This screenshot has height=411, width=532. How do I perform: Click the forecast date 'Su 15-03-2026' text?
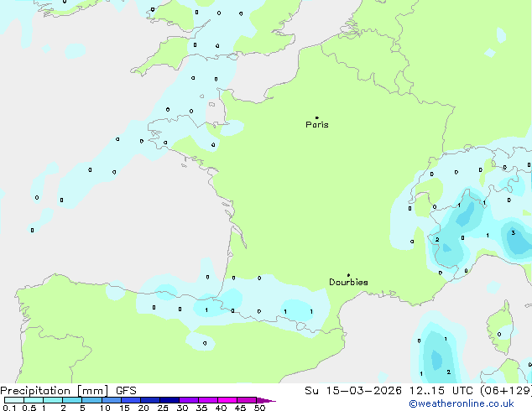(x=353, y=390)
